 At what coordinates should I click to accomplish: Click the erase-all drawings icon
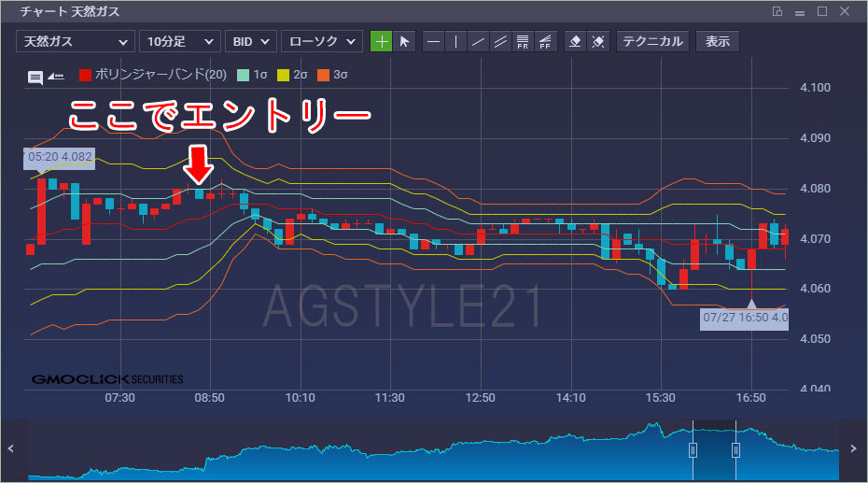point(599,42)
